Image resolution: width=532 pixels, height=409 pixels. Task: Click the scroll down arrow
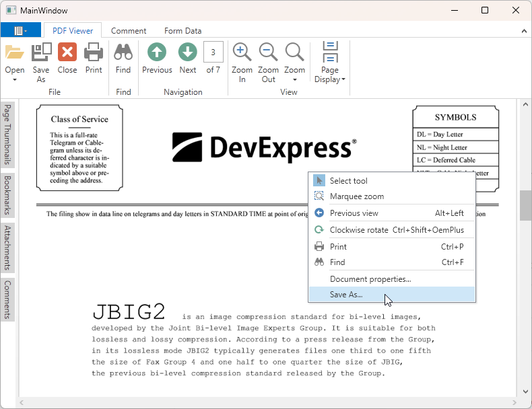[x=525, y=392]
